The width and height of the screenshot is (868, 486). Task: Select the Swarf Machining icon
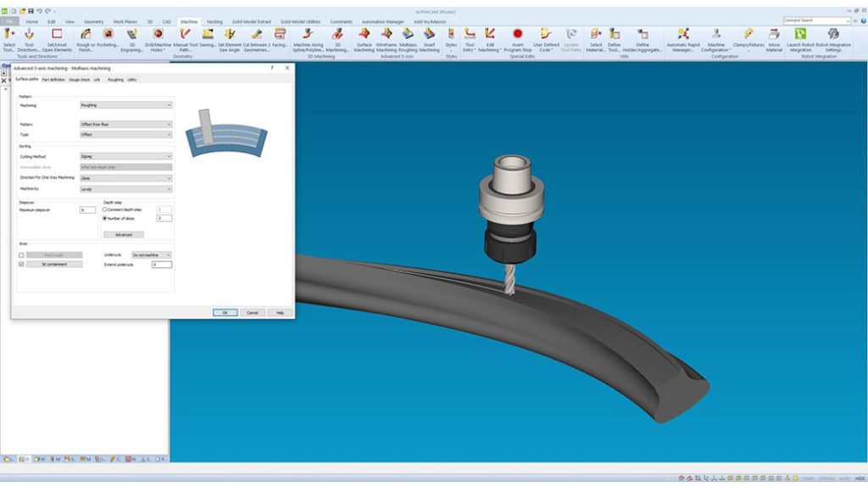(429, 34)
